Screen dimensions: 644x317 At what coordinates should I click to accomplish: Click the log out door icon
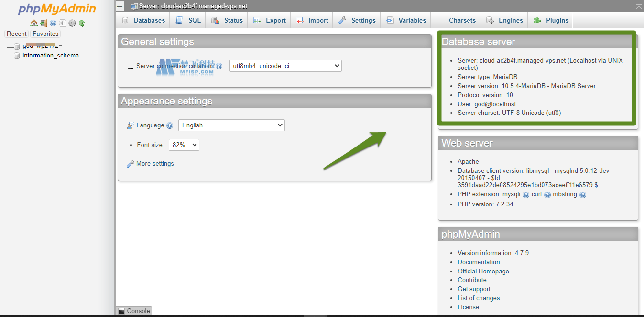tap(44, 23)
